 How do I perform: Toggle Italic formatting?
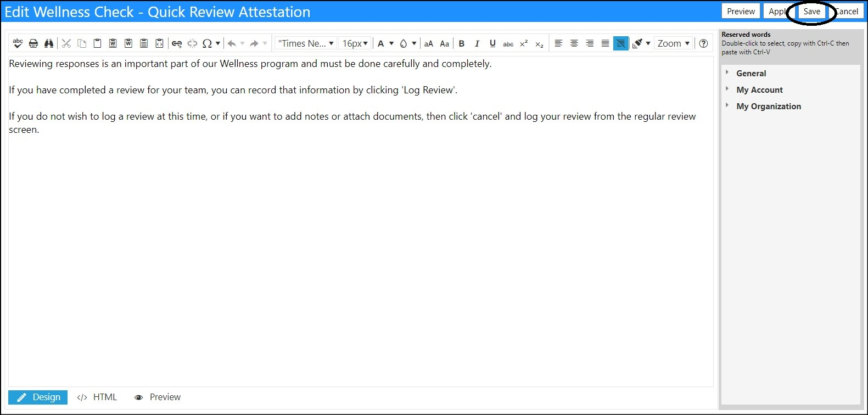point(477,43)
